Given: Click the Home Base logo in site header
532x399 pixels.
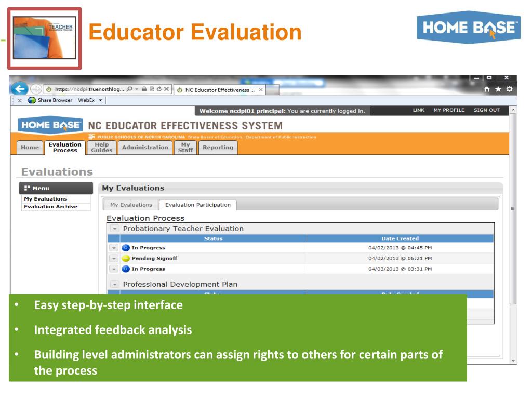Looking at the screenshot, I should click(50, 125).
